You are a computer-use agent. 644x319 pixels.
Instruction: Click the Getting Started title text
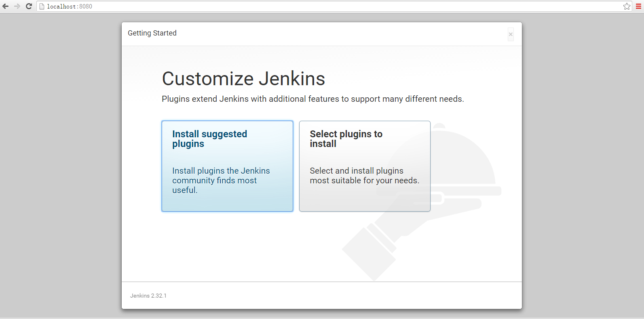152,33
